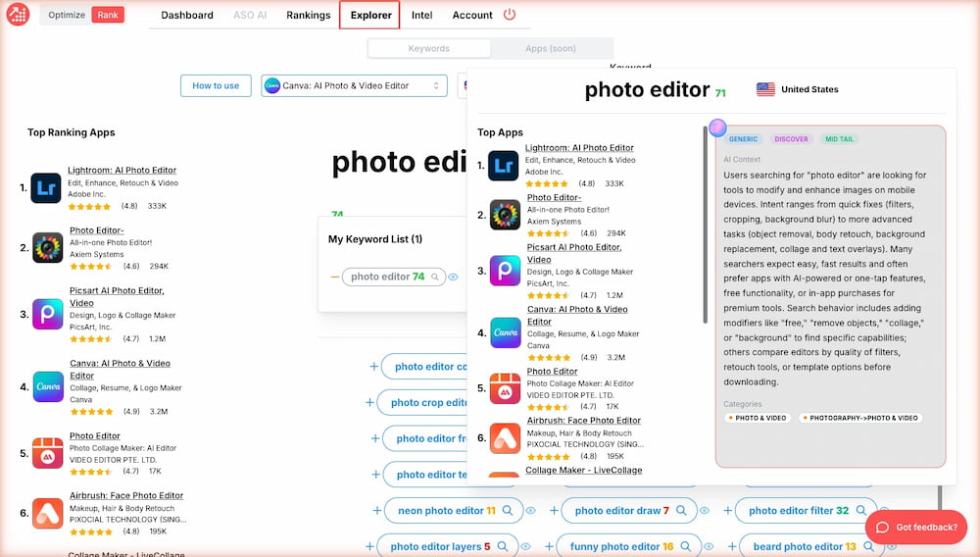Viewport: 980px width, 557px height.
Task: Toggle eye icon beside funny photo editor
Action: pyautogui.click(x=709, y=547)
